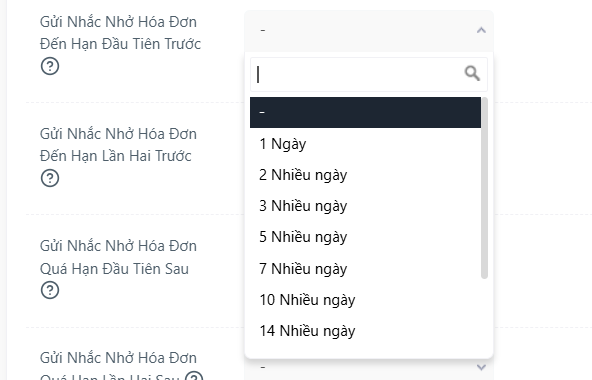Choose the 2 Nhiều ngày option

pos(365,175)
